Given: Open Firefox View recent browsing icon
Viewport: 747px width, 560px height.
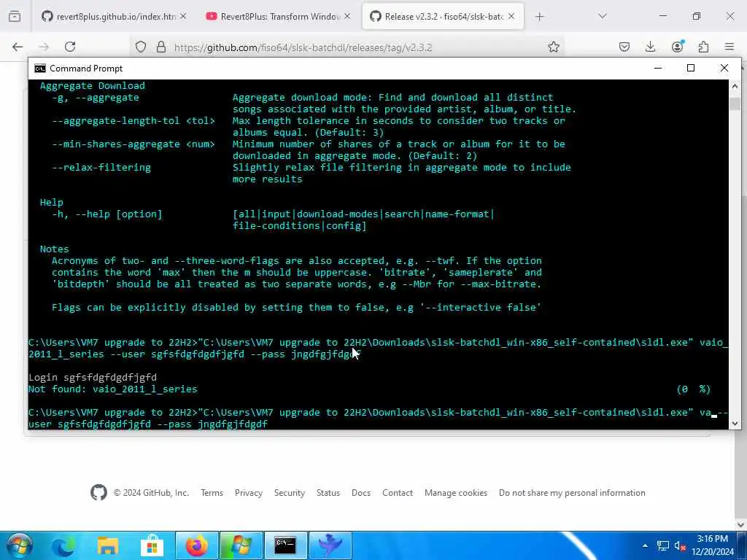Looking at the screenshot, I should (15, 17).
